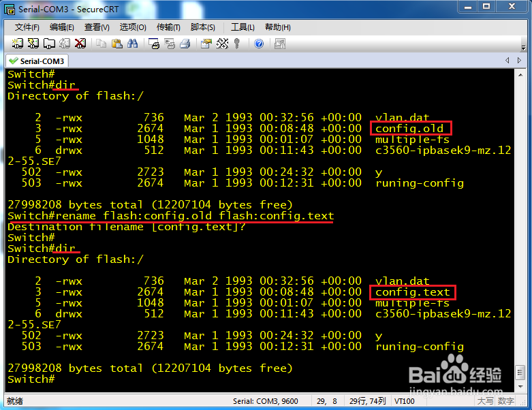Click the vertical scrollbar thumb
Screen dimensions: 532x410
coord(520,373)
